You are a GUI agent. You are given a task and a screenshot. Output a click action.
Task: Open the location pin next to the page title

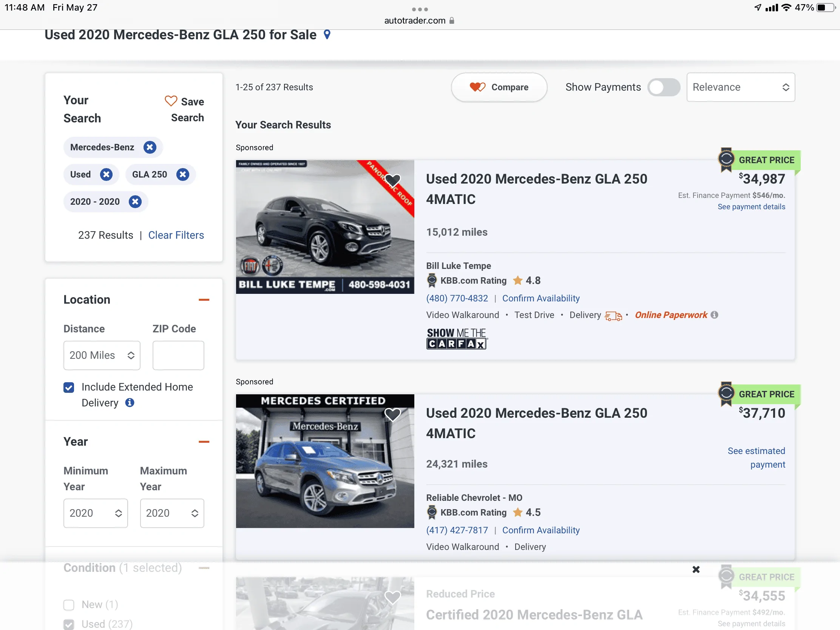coord(327,34)
